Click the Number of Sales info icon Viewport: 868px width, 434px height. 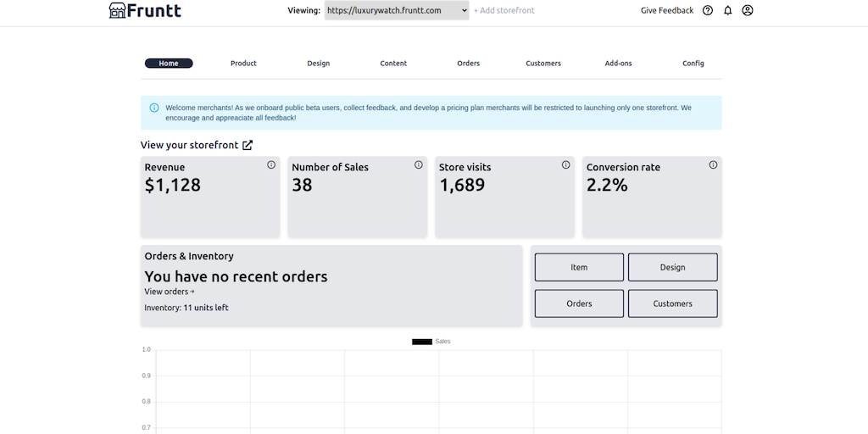click(x=419, y=165)
